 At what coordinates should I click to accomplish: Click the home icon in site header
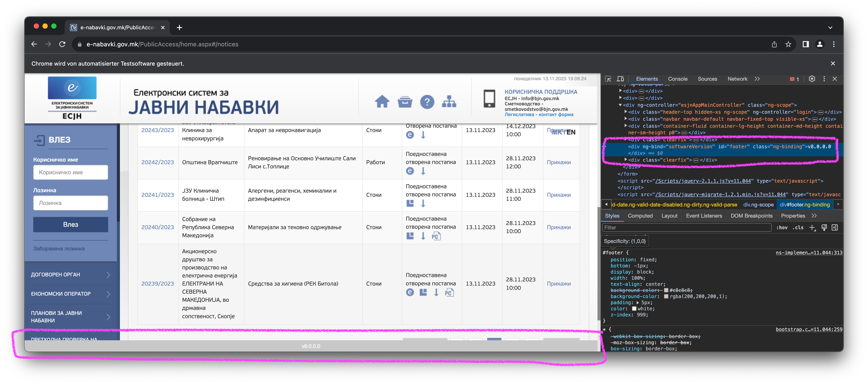coord(382,102)
